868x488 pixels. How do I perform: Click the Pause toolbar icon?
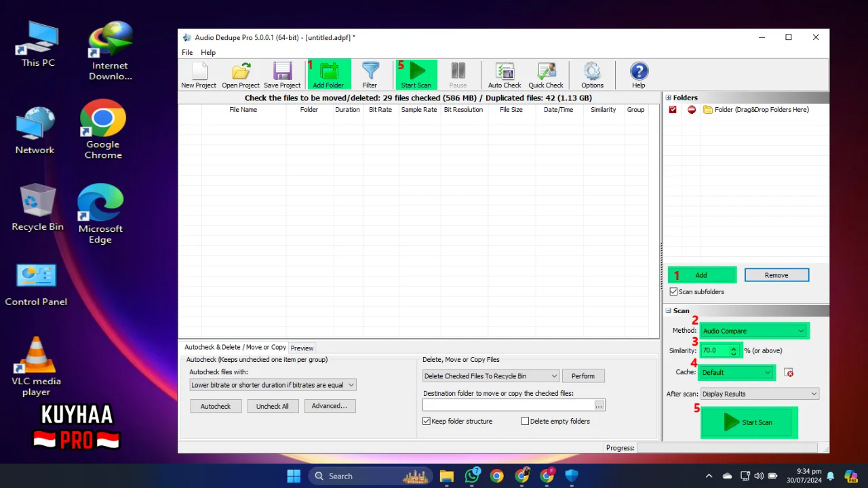click(x=458, y=75)
